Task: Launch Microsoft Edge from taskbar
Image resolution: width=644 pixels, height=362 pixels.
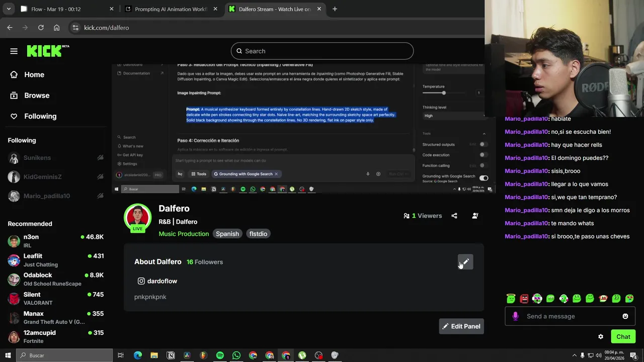Action: (x=138, y=355)
